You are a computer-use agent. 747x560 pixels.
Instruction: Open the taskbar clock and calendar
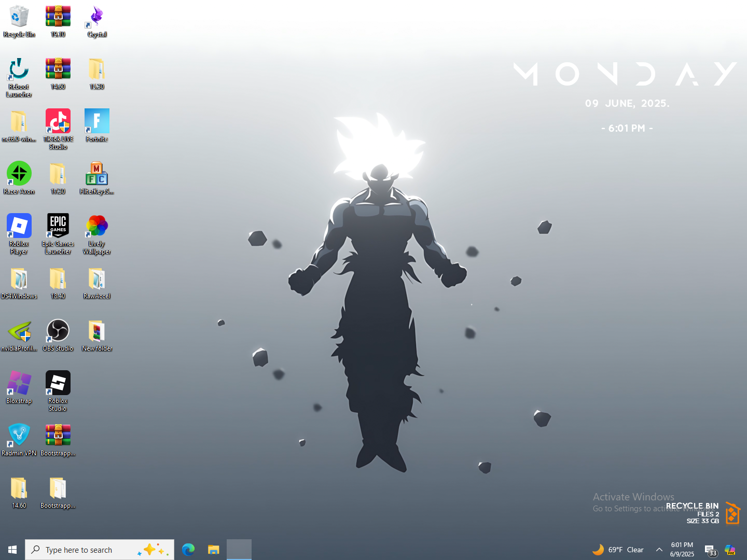point(682,550)
